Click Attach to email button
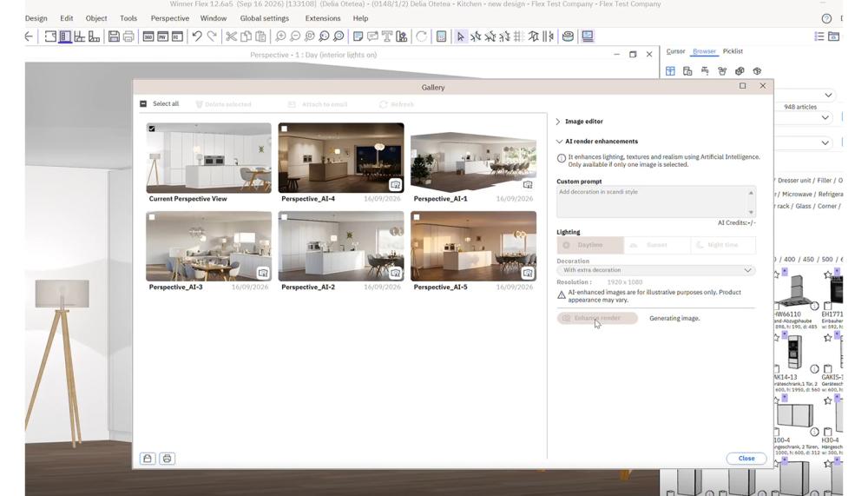The height and width of the screenshot is (496, 868). click(318, 104)
